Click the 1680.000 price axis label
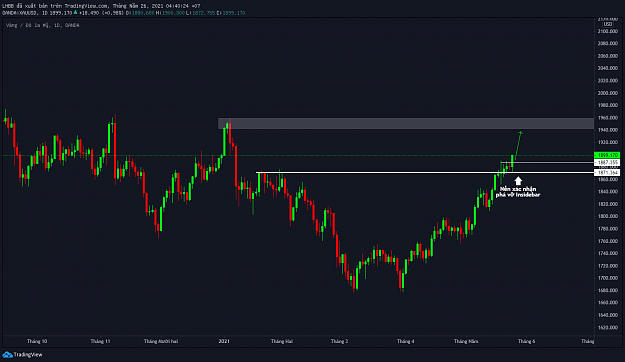Screen dimensions: 625x362 coord(608,290)
